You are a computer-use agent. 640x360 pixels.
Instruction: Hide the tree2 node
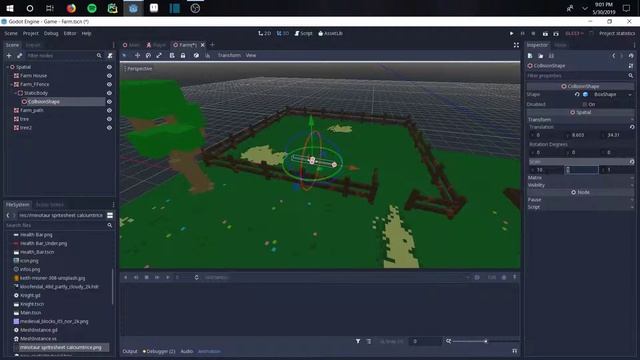(x=109, y=127)
